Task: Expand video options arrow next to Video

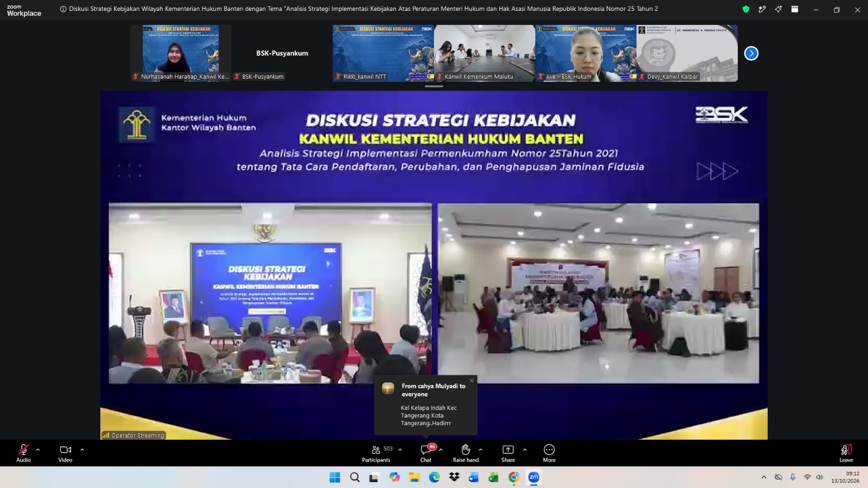Action: click(82, 450)
